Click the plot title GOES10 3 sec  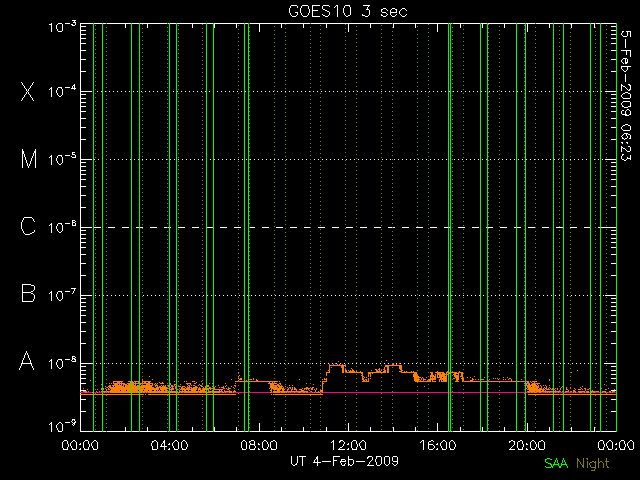coord(348,11)
